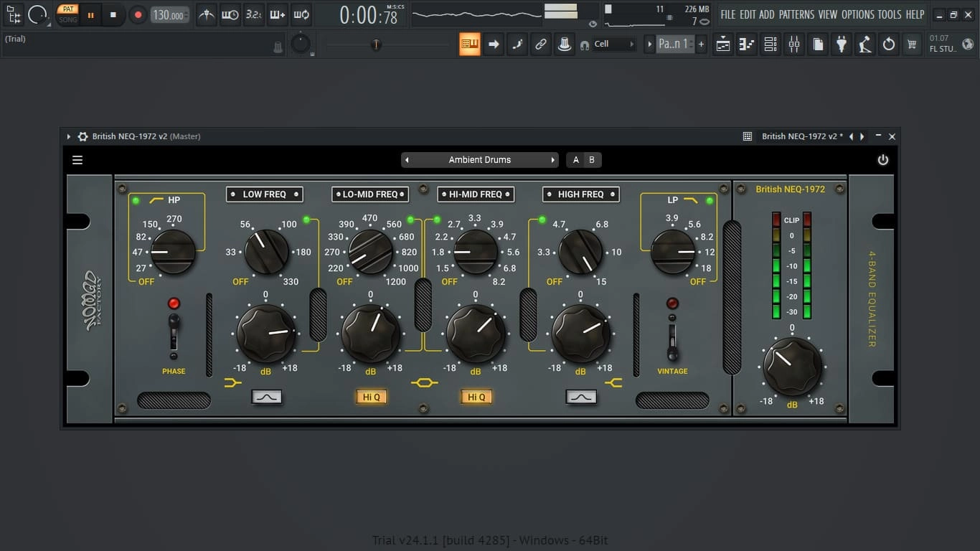Open the project browser tree icon
The image size is (980, 551).
point(14,14)
